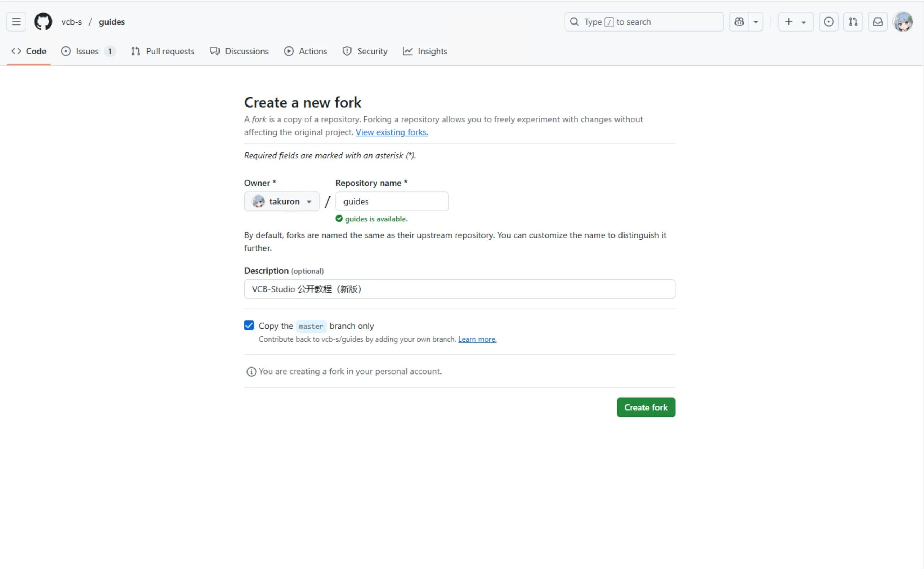Switch to the Security tab

[365, 51]
